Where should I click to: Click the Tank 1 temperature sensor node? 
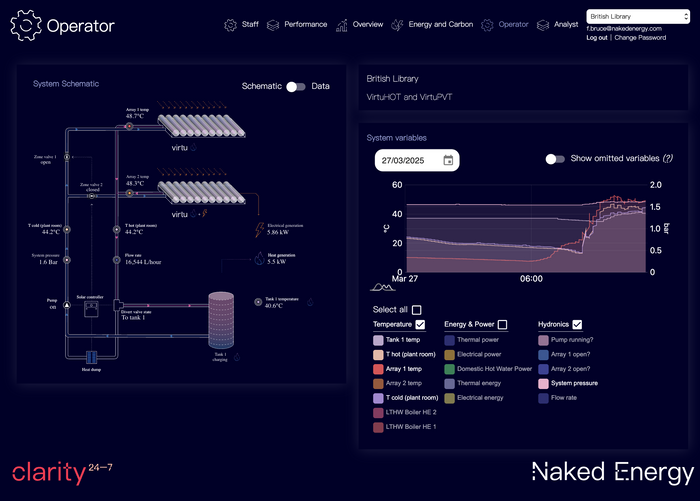click(x=258, y=302)
